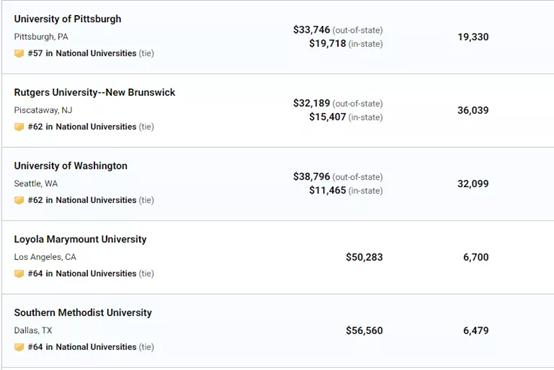Click Loyola Marymount's #64 National Universities ranking
The width and height of the screenshot is (554, 370).
click(82, 274)
